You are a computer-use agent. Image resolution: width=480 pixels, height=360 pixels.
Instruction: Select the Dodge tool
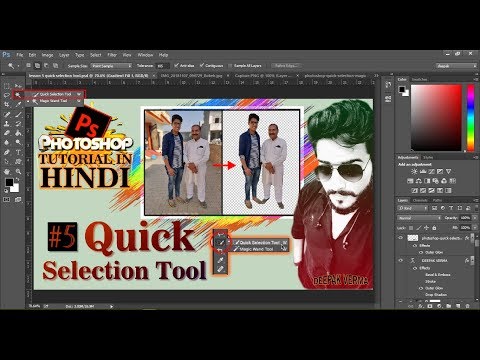[18, 142]
